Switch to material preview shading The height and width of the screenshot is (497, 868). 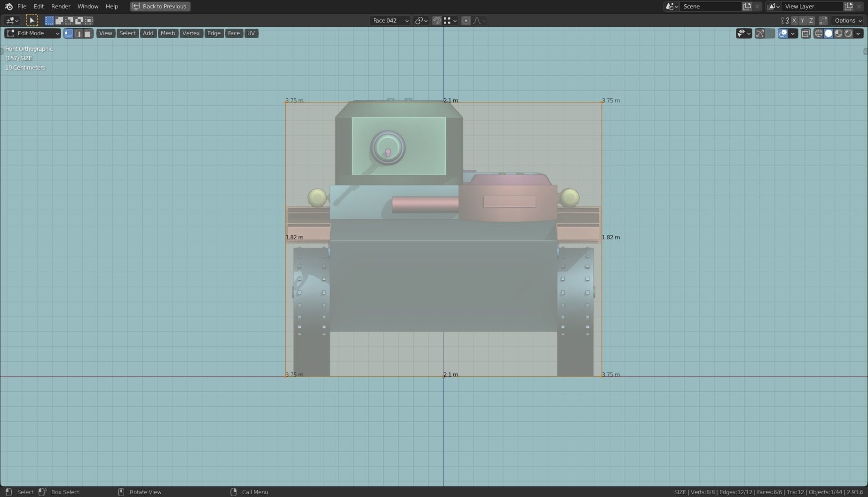click(x=838, y=33)
